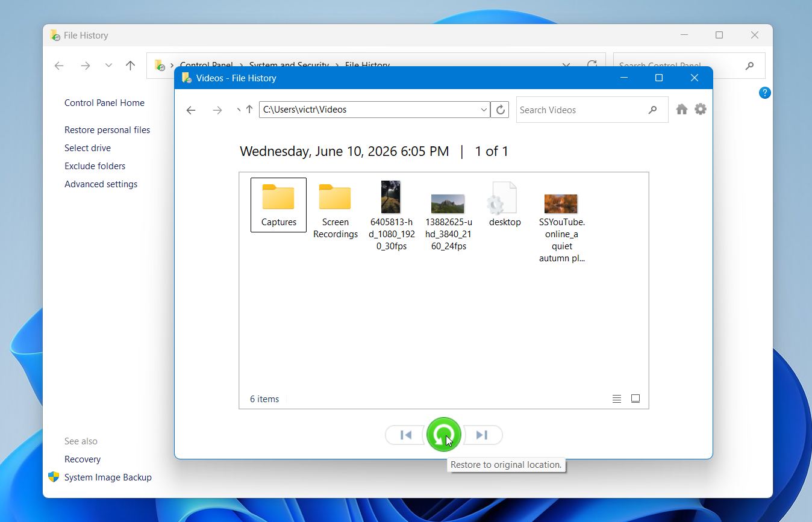Maximize the File History Control Panel window
The height and width of the screenshot is (522, 812).
[x=719, y=35]
